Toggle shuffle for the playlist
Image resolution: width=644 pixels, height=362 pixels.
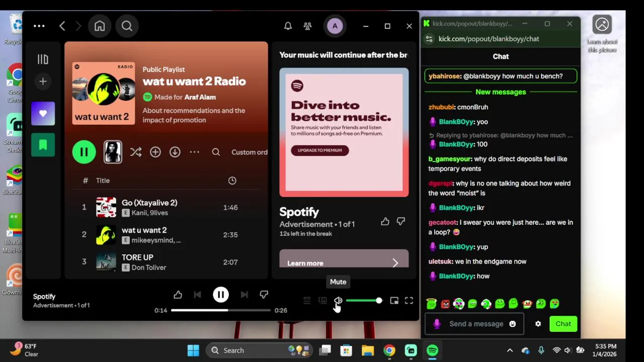136,152
